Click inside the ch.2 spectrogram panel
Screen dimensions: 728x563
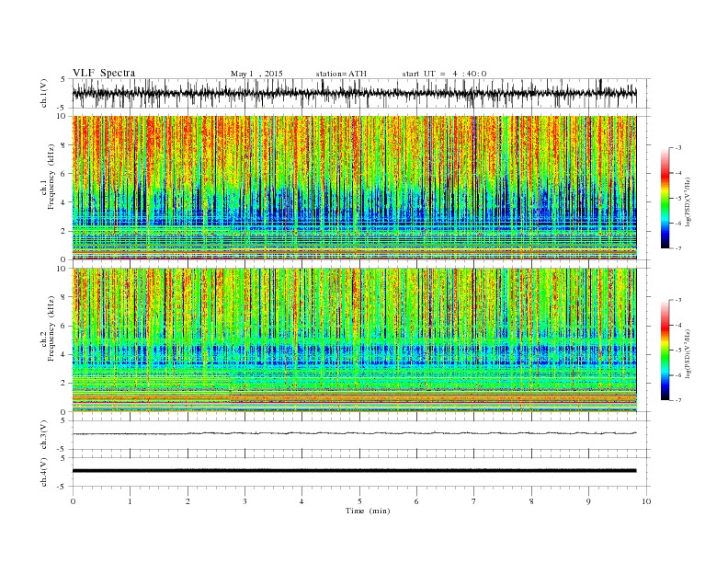[354, 340]
